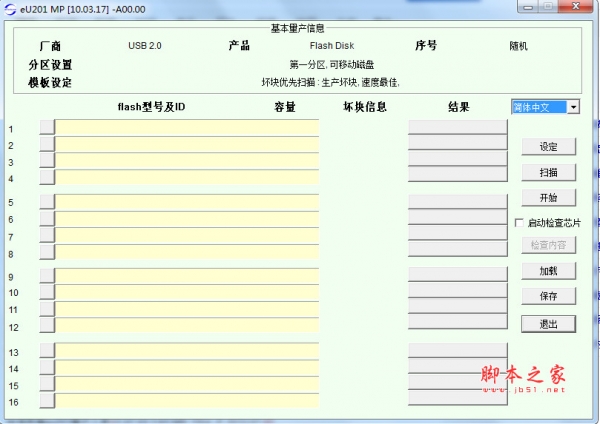Click the 设定 settings button
600x424 pixels.
[x=548, y=147]
